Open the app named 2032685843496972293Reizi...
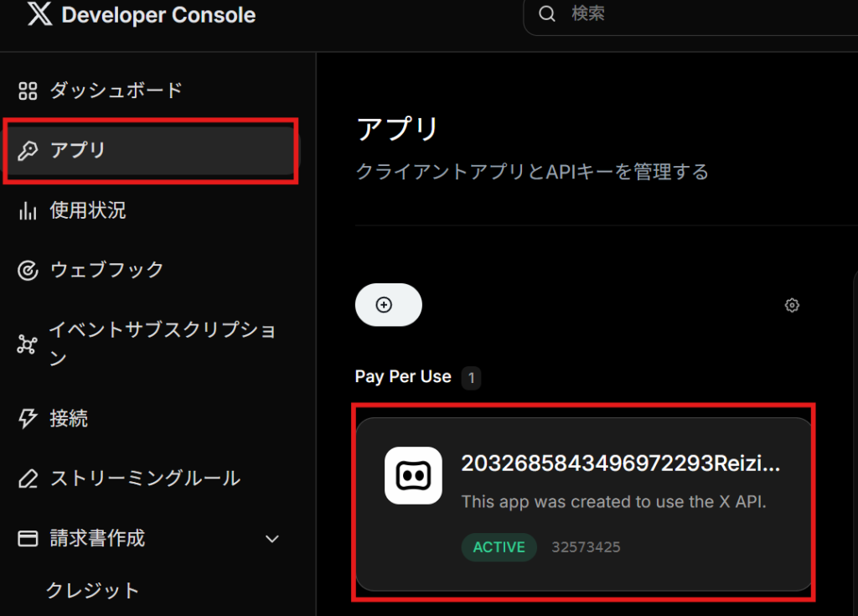Viewport: 858px width, 616px height. 620,464
